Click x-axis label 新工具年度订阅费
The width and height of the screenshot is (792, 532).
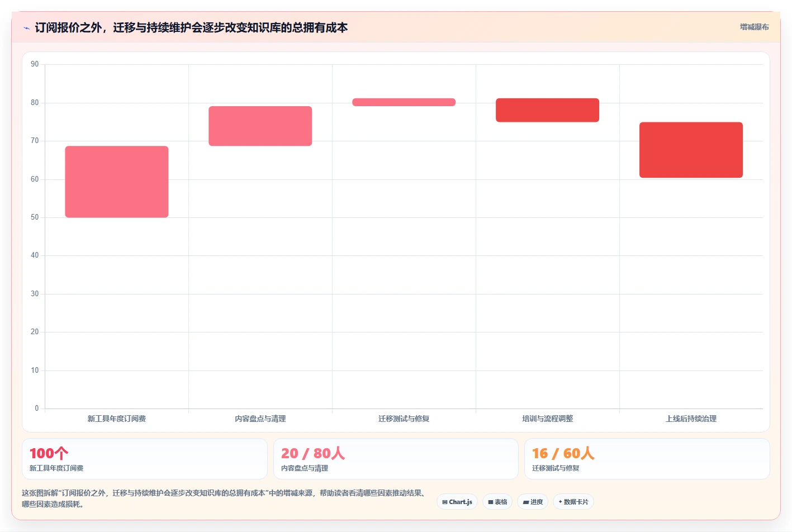(117, 419)
